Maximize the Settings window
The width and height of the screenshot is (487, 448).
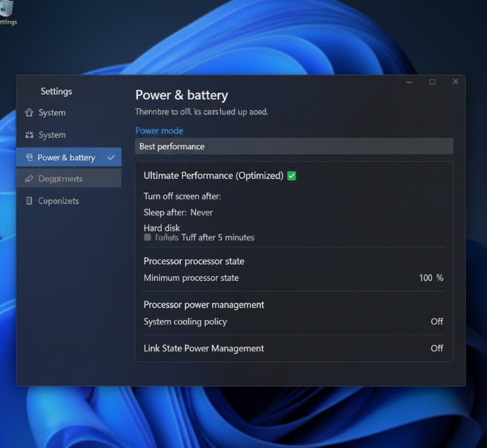click(x=432, y=82)
